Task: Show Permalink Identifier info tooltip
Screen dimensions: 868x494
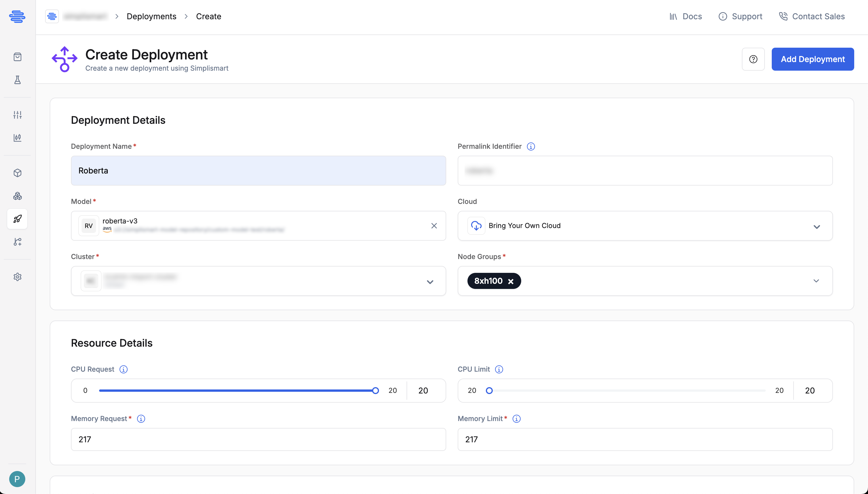Action: [531, 146]
